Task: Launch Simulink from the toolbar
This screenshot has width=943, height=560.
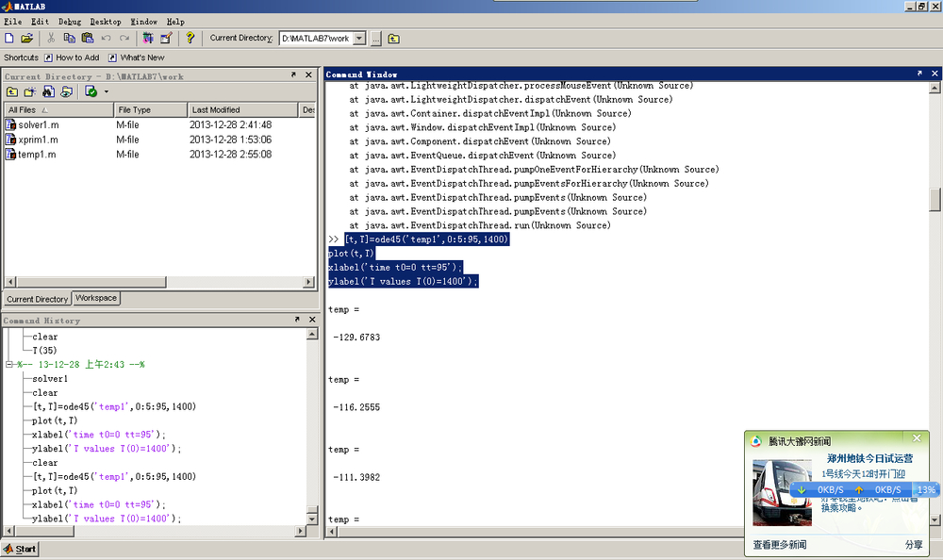Action: pos(148,39)
